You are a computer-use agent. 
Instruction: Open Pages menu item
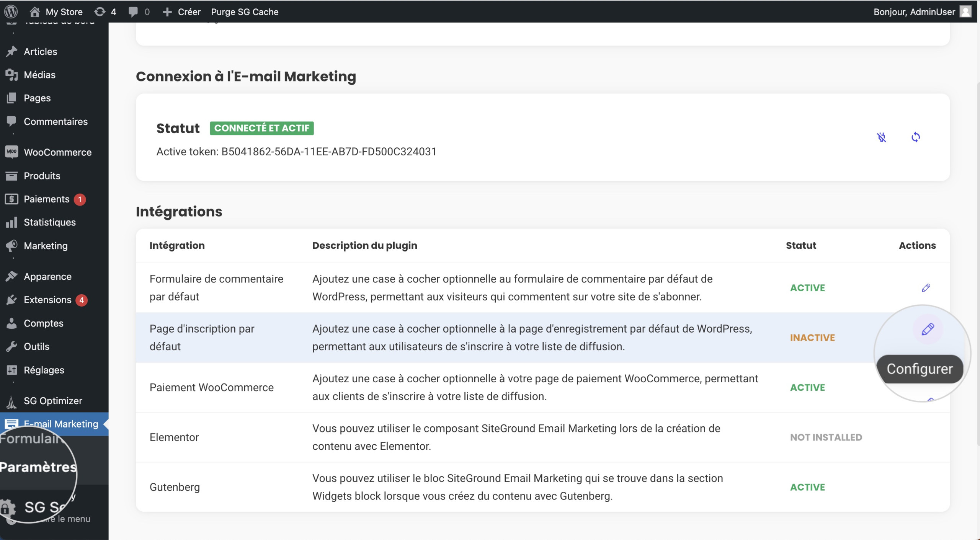(37, 98)
